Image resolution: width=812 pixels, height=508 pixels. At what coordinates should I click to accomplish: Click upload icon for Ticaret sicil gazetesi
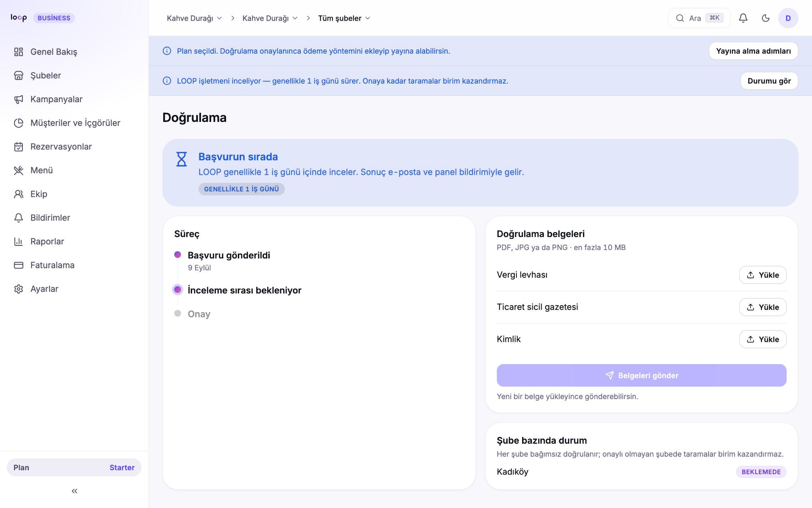coord(750,307)
